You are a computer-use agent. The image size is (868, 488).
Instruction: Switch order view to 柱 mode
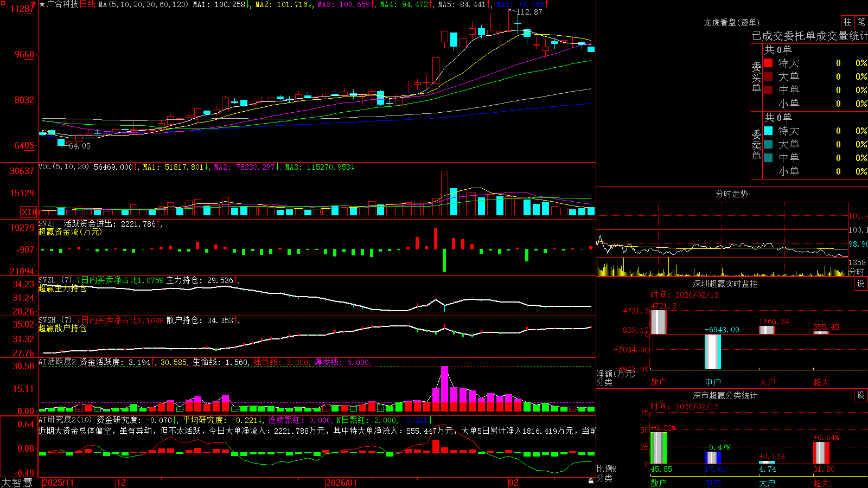(847, 22)
